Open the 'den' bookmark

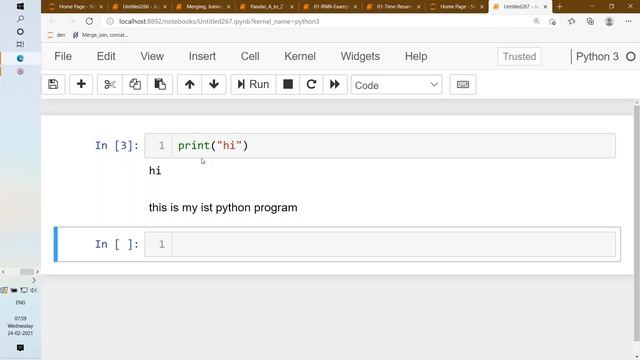56,35
